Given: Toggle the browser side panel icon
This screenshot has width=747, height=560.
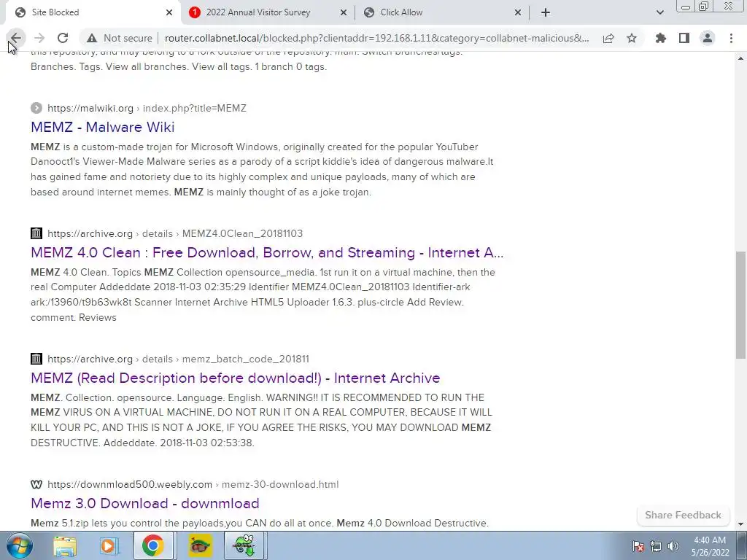Looking at the screenshot, I should click(x=684, y=38).
